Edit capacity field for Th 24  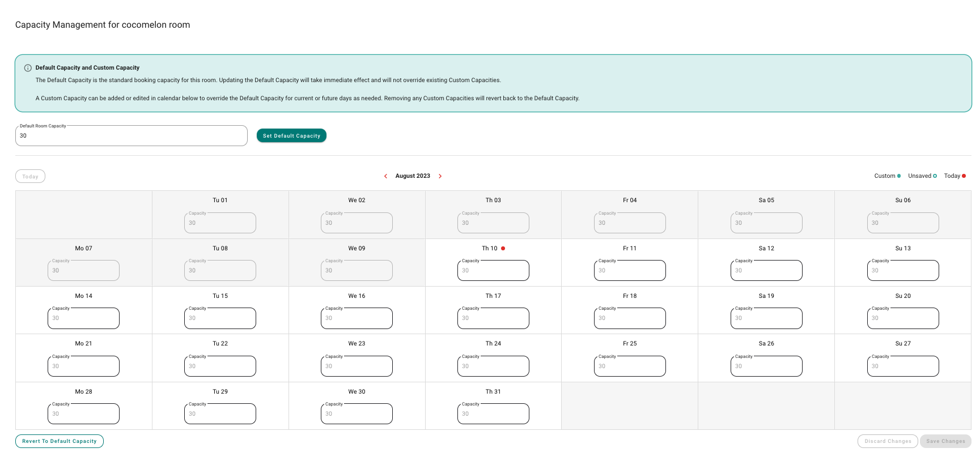493,366
